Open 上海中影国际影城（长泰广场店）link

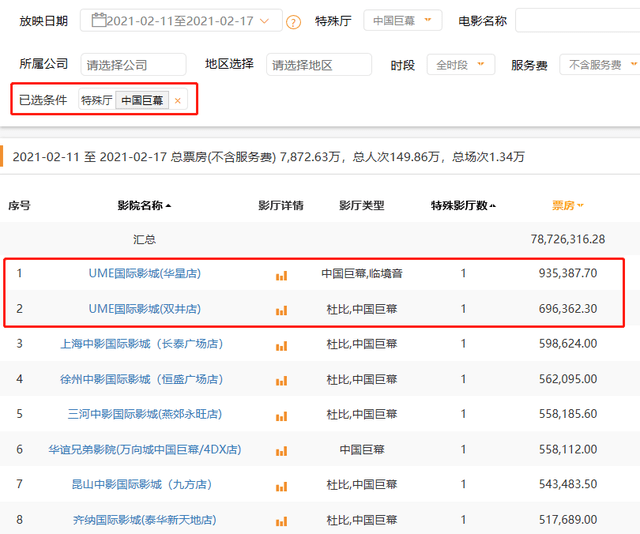(x=142, y=344)
